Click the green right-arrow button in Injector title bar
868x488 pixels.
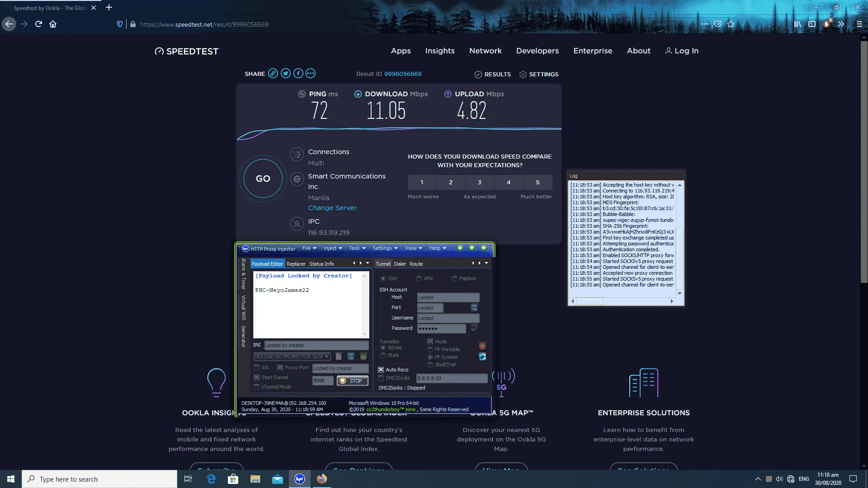tap(484, 248)
